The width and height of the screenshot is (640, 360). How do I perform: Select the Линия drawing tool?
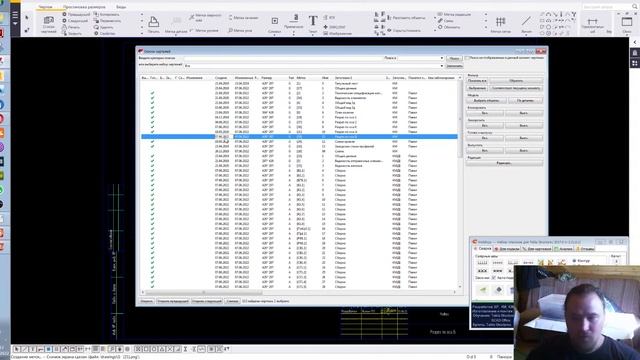tap(527, 24)
